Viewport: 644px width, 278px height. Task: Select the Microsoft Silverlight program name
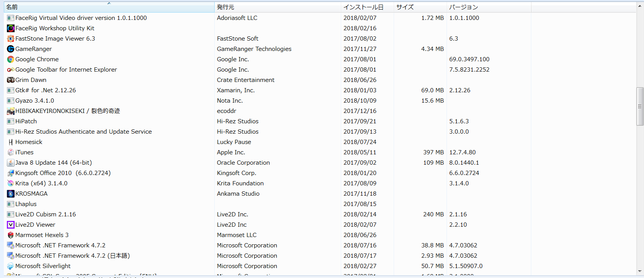pos(43,266)
